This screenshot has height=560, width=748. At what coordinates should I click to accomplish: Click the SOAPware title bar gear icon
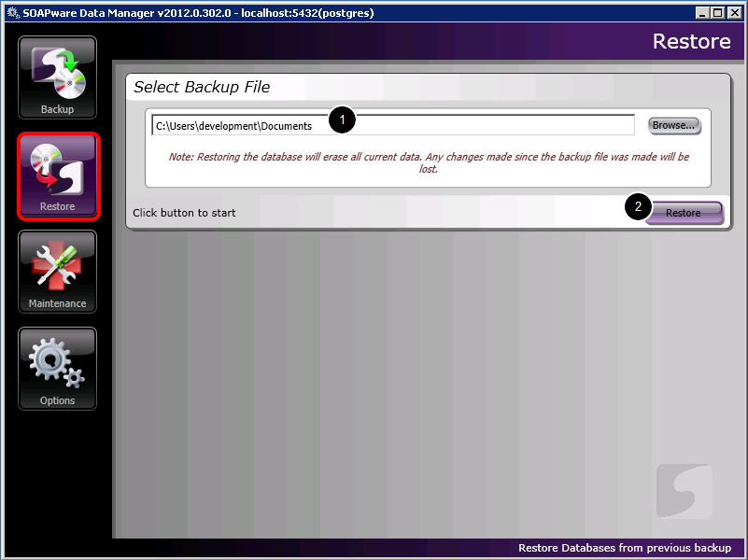pos(13,12)
